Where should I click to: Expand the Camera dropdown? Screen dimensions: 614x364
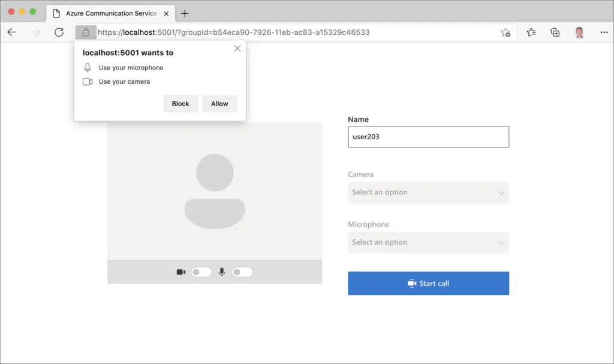click(428, 192)
